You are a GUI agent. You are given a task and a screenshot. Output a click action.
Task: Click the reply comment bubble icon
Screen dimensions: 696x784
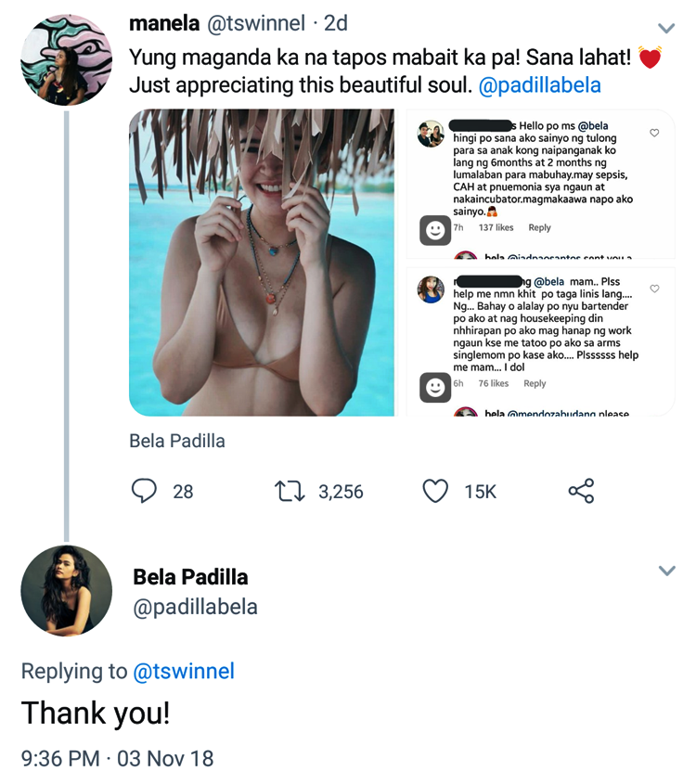[144, 491]
